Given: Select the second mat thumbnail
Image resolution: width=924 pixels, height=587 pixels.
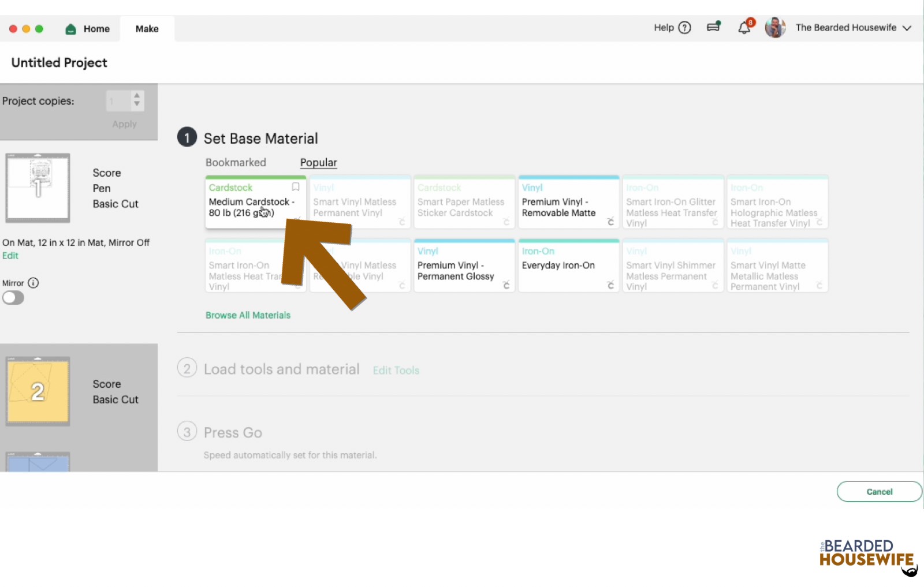Looking at the screenshot, I should pyautogui.click(x=38, y=391).
